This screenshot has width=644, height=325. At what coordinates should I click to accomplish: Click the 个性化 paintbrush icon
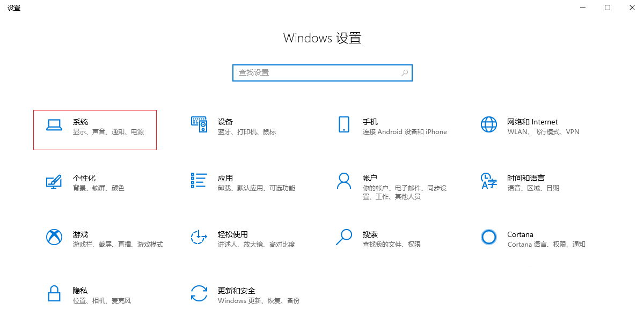[x=54, y=181]
